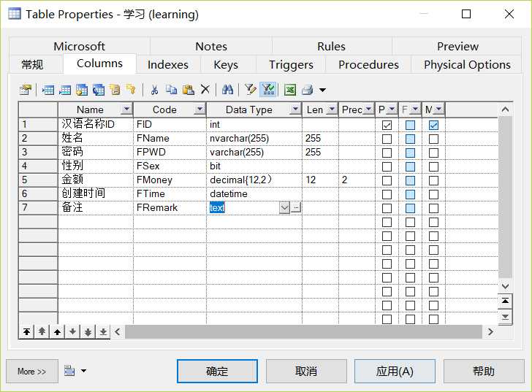This screenshot has height=392, width=532.
Task: Check the P checkbox for the FSex row
Action: (x=387, y=166)
